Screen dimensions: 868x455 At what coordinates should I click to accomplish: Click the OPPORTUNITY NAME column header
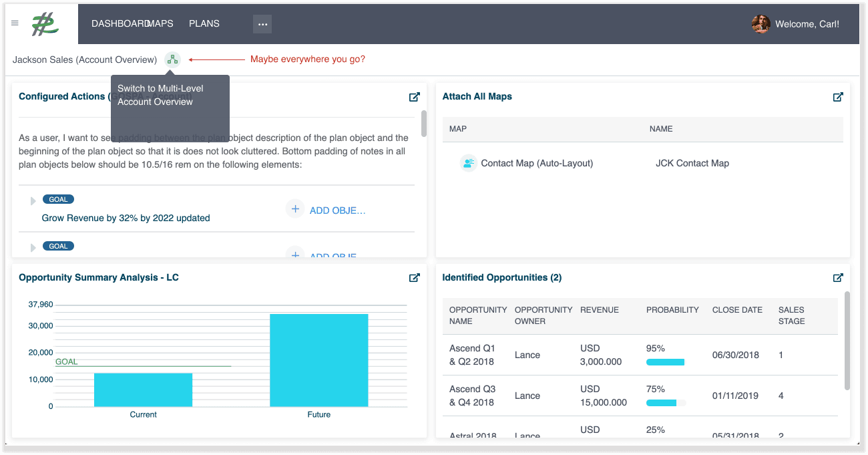478,315
